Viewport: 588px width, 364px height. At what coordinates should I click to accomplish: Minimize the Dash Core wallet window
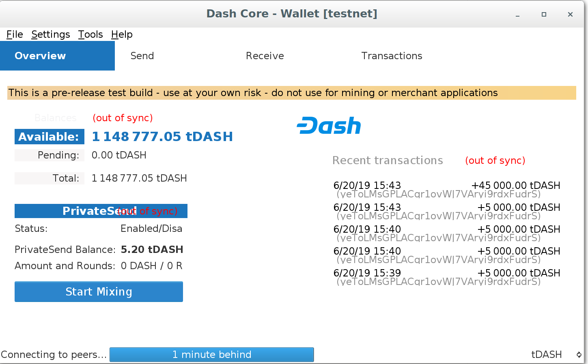coord(517,15)
